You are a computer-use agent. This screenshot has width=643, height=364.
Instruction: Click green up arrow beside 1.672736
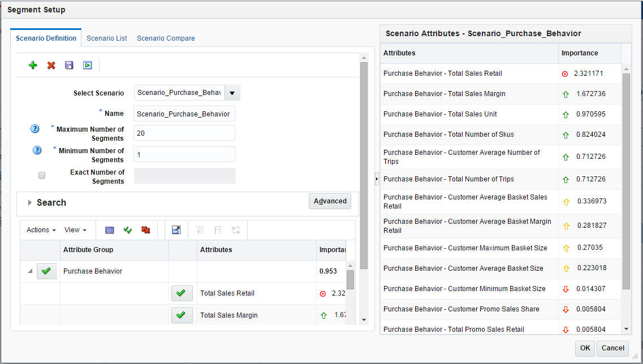tap(566, 94)
